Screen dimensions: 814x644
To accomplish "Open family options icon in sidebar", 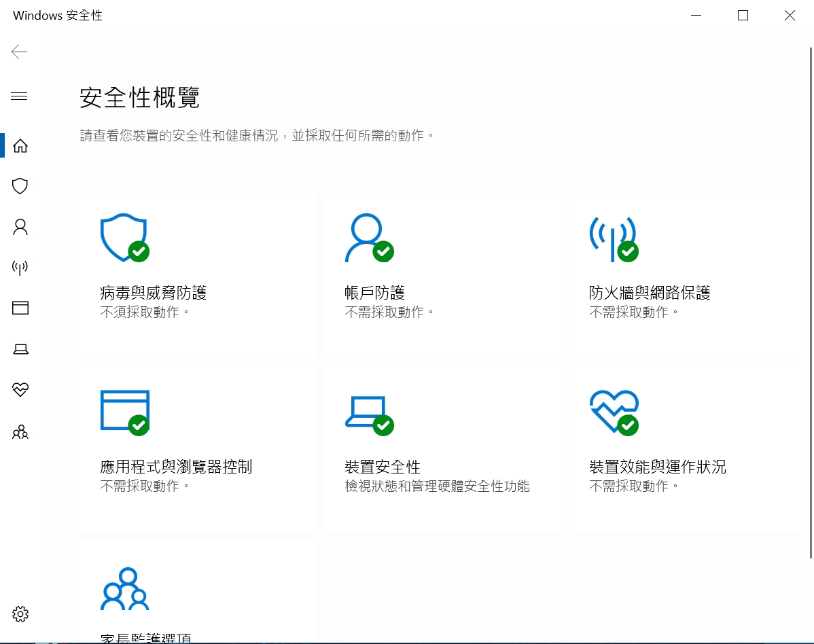I will (x=20, y=432).
